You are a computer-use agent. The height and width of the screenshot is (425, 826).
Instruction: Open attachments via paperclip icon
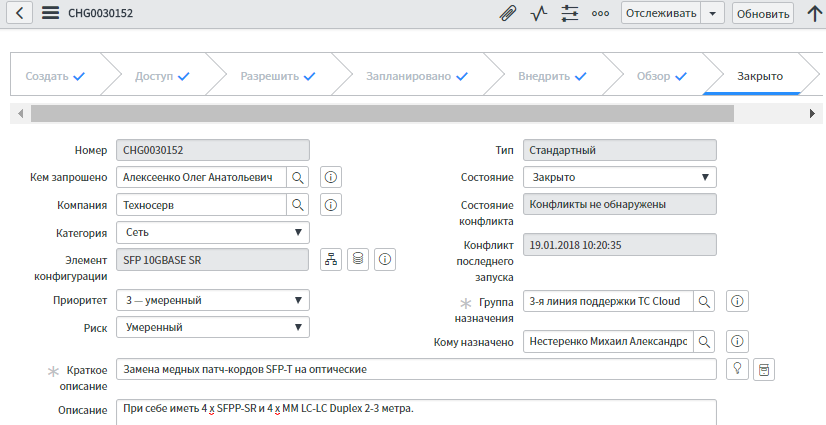[x=509, y=13]
